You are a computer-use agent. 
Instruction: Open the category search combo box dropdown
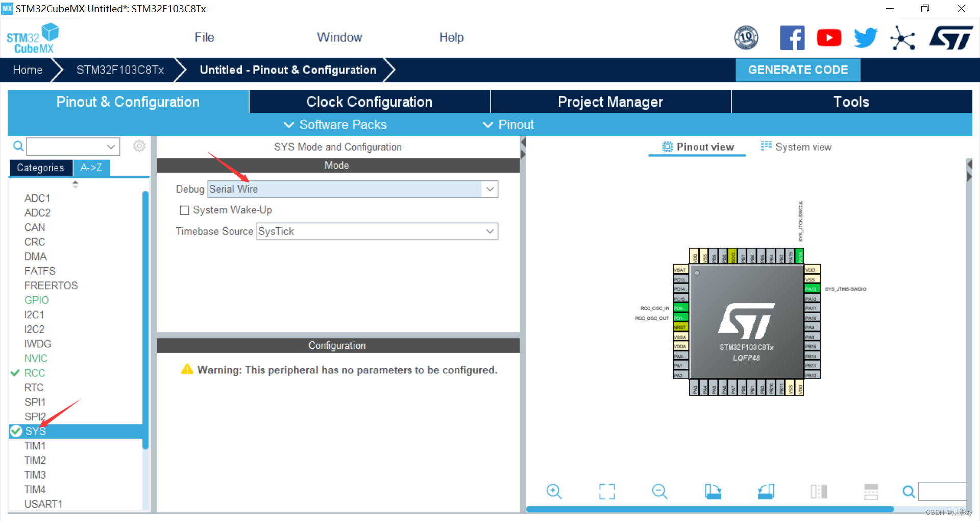pos(111,147)
